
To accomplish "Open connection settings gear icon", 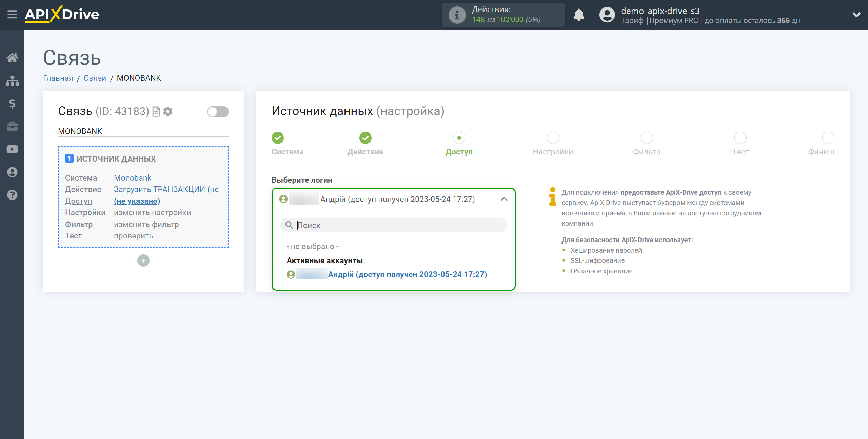I will coord(168,111).
